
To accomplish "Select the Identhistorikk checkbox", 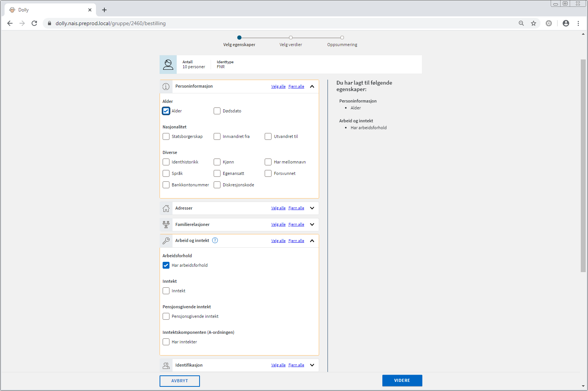I will [166, 162].
